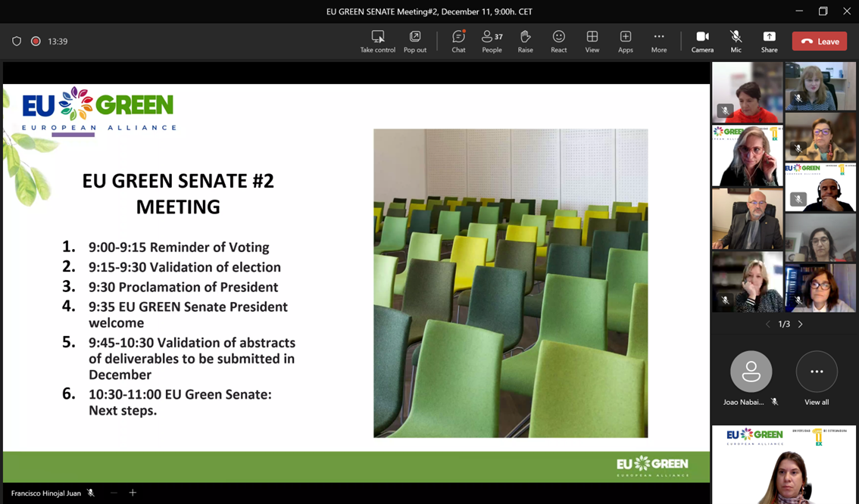The image size is (859, 504).
Task: Open the More actions menu
Action: coord(658,41)
